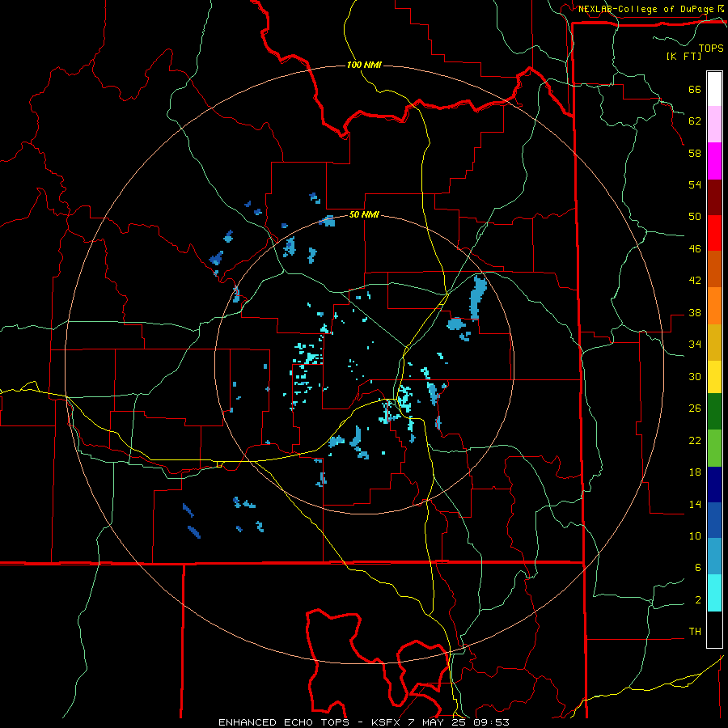Click the legend value "10"

(695, 536)
